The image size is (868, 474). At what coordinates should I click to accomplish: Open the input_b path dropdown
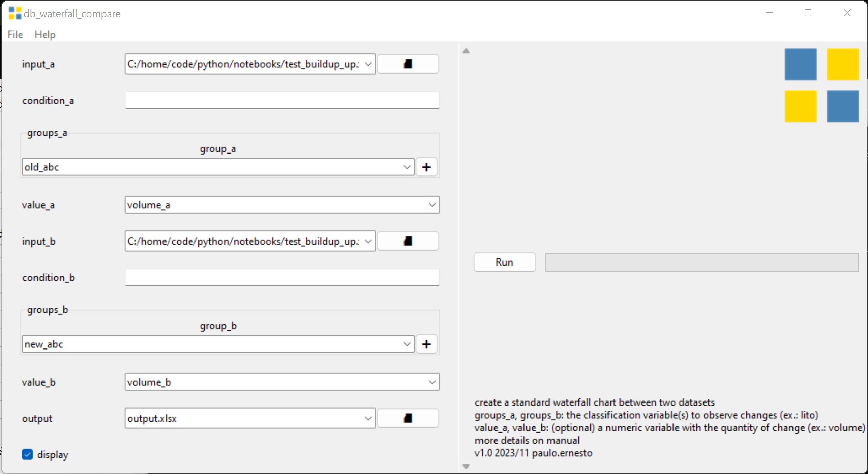tap(368, 241)
